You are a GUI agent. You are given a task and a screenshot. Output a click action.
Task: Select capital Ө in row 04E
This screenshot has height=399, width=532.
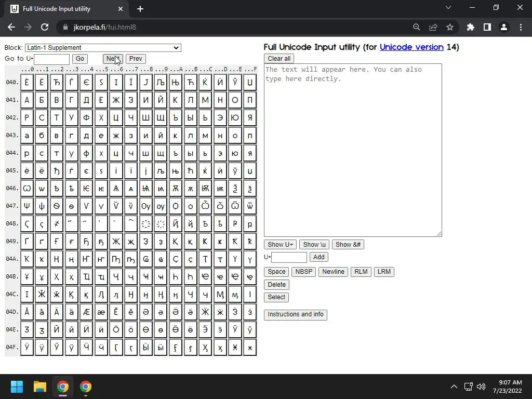click(146, 329)
